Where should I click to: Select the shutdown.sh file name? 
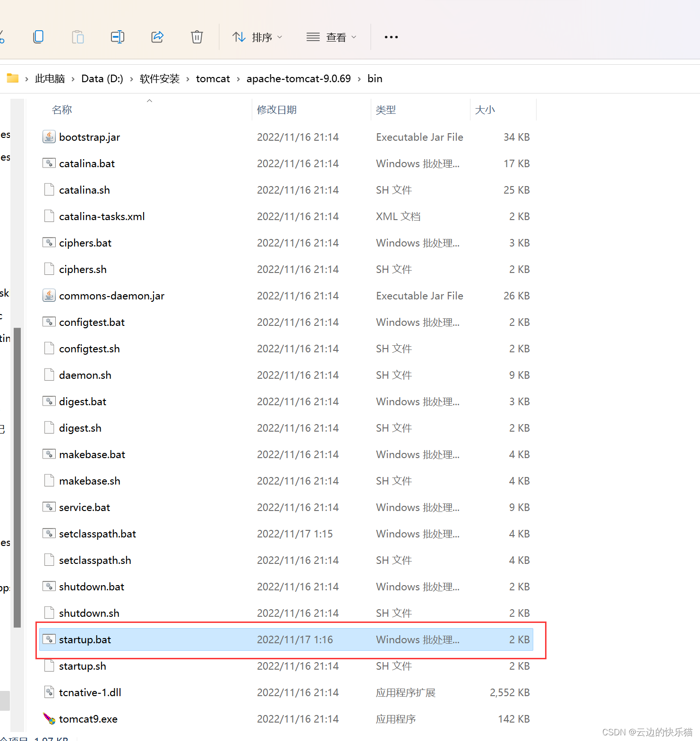(89, 613)
